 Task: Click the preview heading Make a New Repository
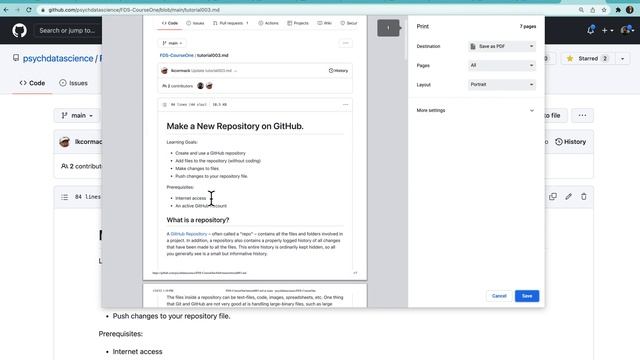point(235,127)
